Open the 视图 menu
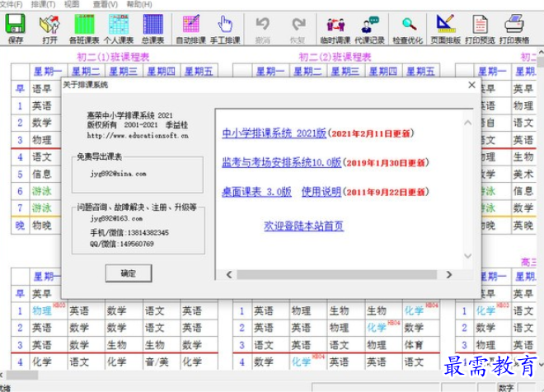The width and height of the screenshot is (544, 392). pos(72,4)
